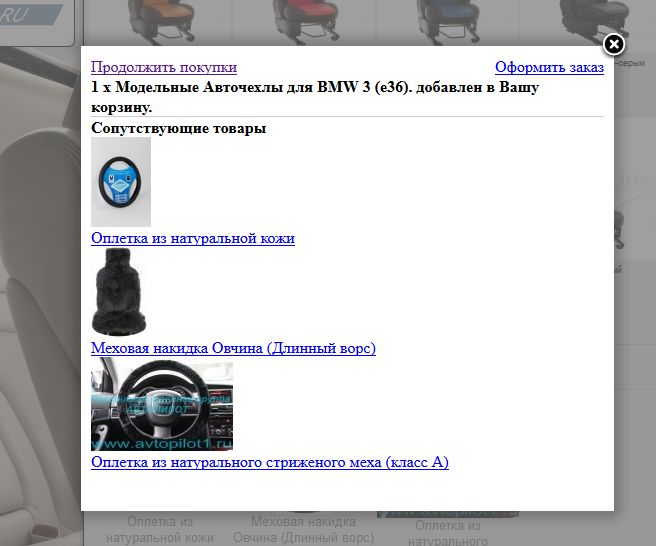Screen dimensions: 656x546
Task: Click black sheepskin seat cover thumbnail
Action: click(119, 292)
